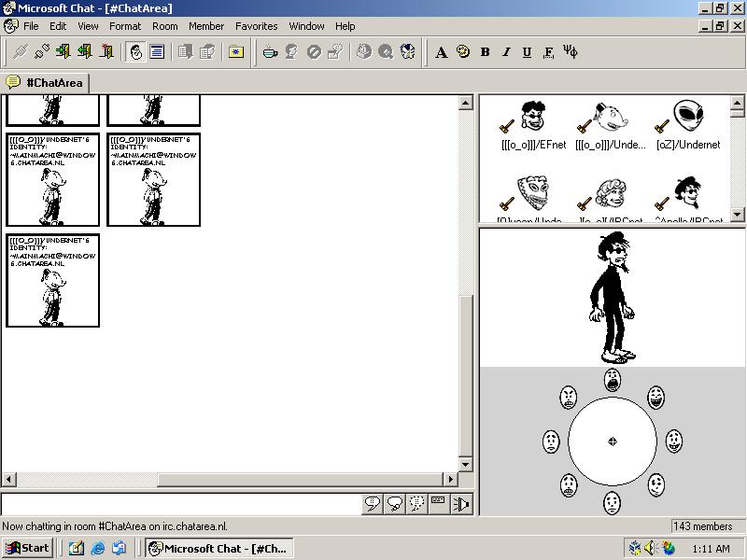Toggle Bold text formatting
Viewport: 747px width, 560px height.
(485, 52)
